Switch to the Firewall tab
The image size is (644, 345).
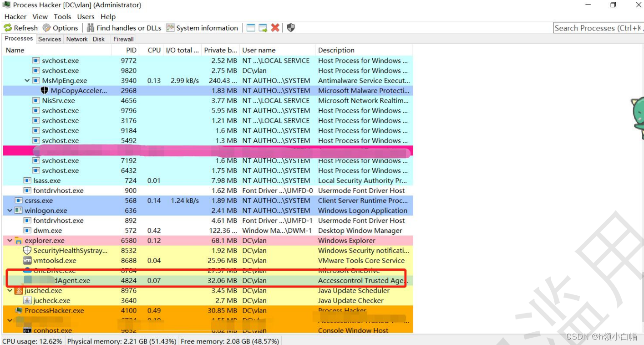coord(123,39)
